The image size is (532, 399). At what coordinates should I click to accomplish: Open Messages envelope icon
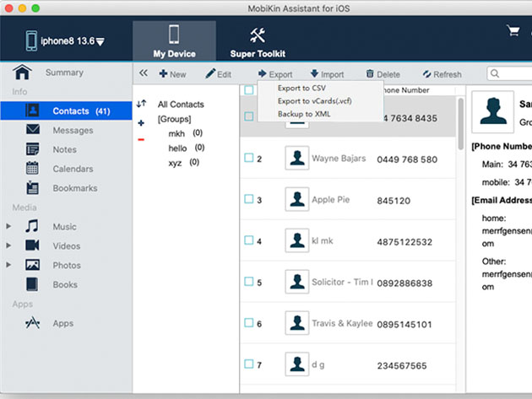click(x=33, y=130)
